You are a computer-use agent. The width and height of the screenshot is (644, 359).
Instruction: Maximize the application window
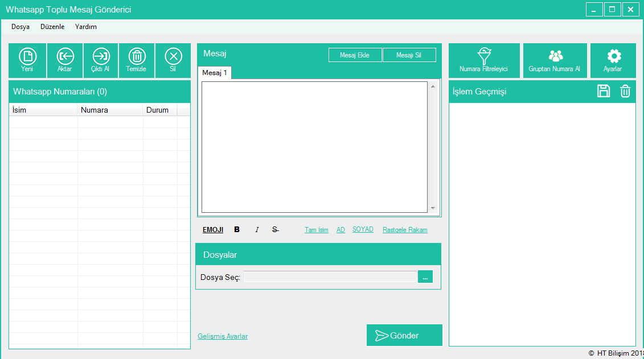612,10
